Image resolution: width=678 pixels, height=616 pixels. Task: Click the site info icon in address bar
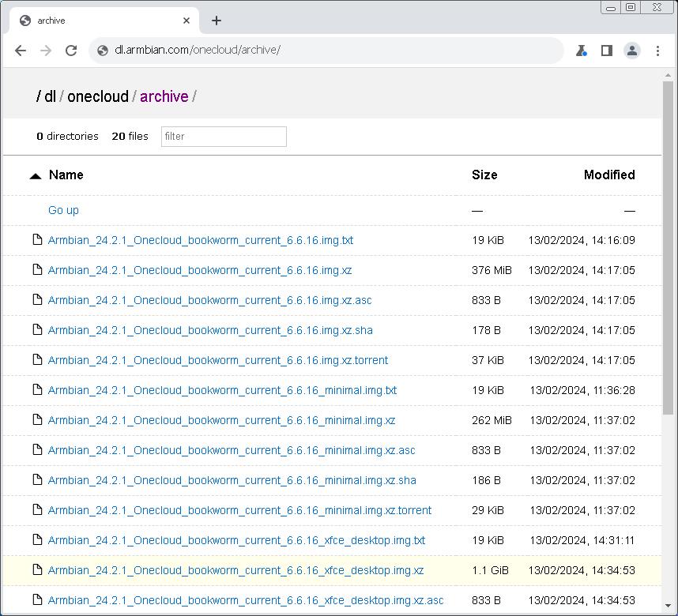pos(103,51)
